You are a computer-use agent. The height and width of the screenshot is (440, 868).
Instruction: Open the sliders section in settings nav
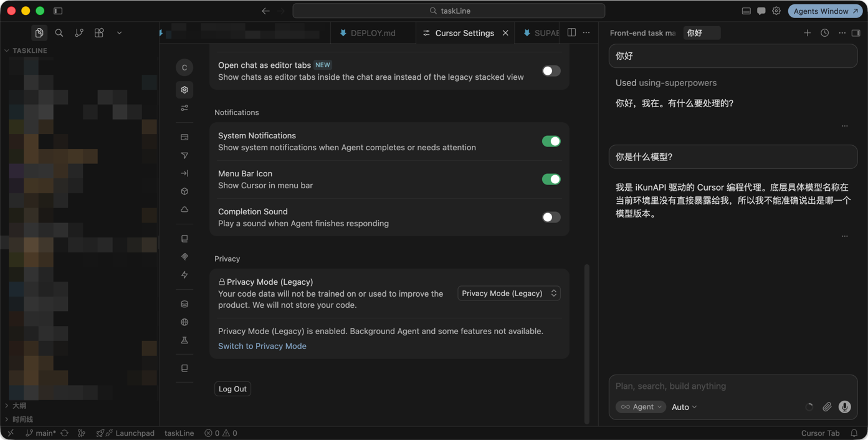click(184, 108)
